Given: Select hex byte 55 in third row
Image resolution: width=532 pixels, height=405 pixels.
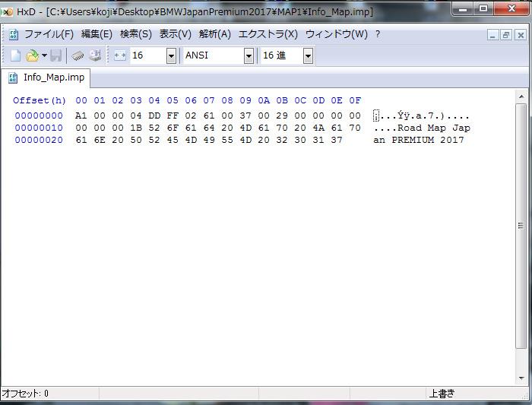Looking at the screenshot, I should (227, 140).
